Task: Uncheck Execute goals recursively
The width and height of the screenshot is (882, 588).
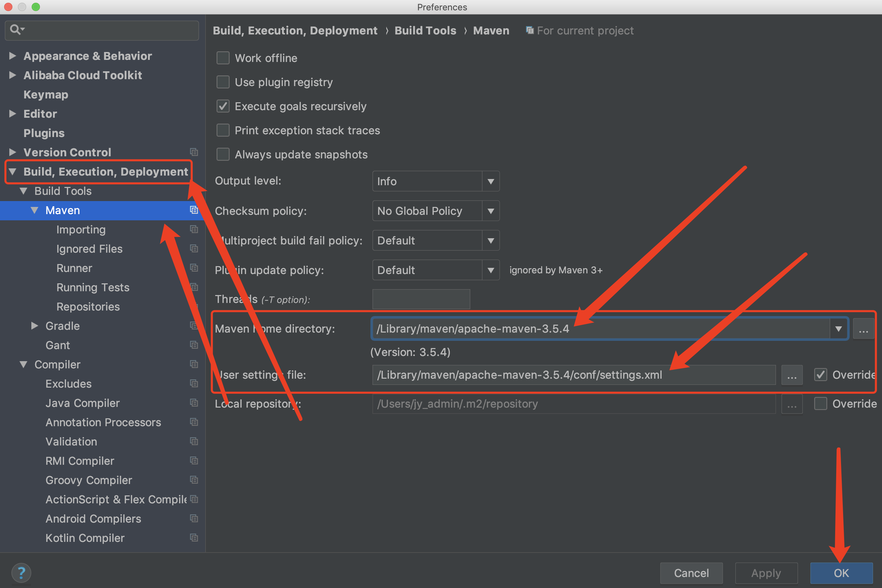Action: (x=223, y=106)
